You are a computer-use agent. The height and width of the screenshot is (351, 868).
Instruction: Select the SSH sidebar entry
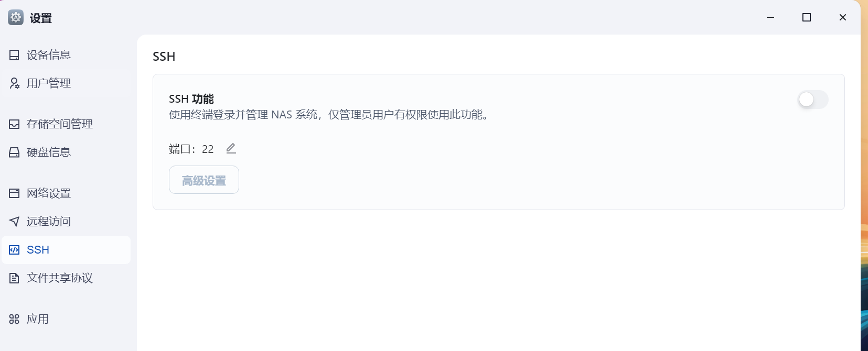point(66,250)
